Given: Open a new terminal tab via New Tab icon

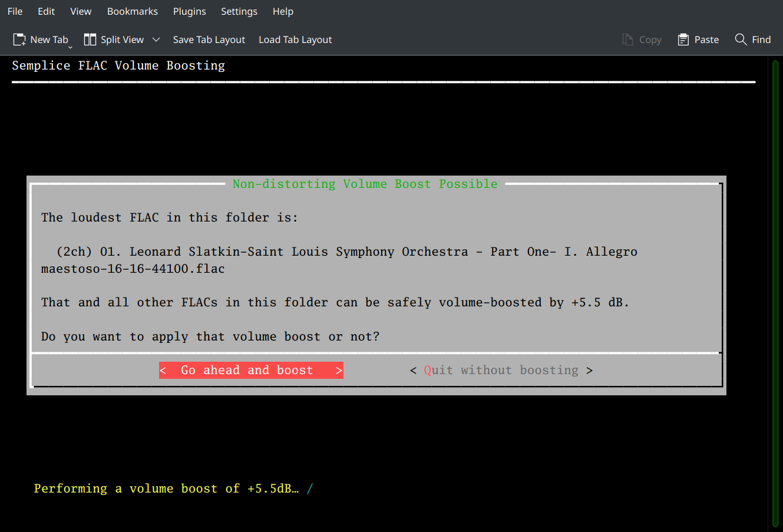Looking at the screenshot, I should [19, 39].
